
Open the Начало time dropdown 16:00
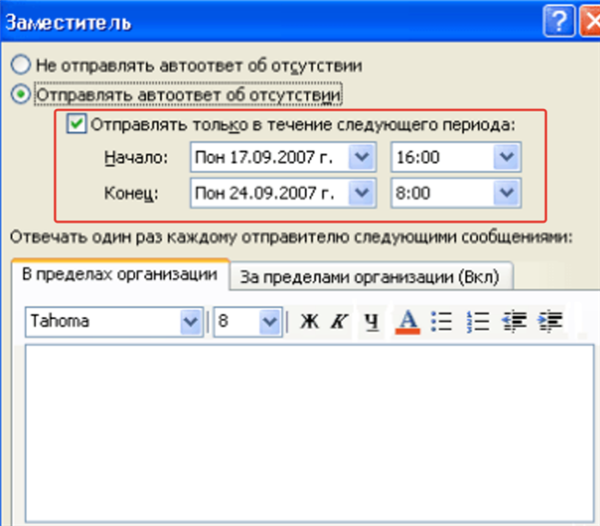[507, 157]
